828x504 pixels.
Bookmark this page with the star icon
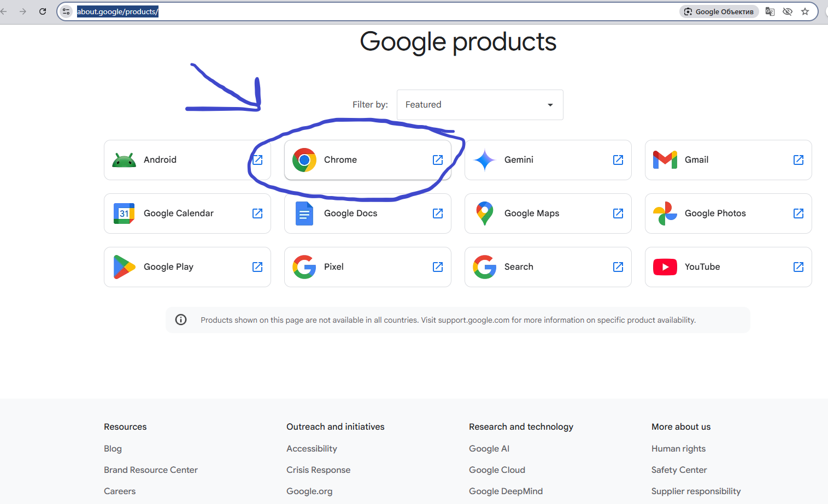click(x=805, y=11)
